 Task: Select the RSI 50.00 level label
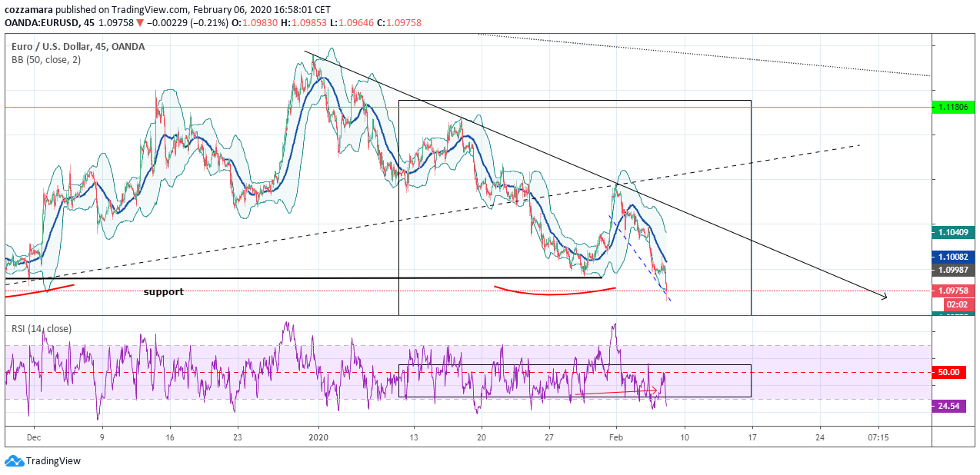[x=948, y=372]
